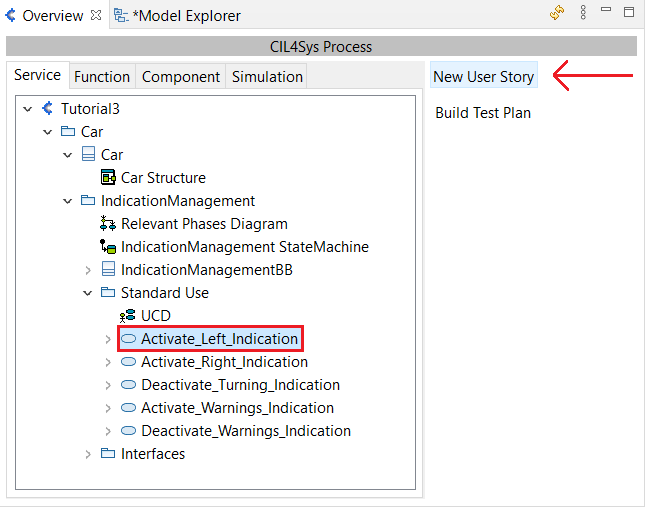Select Deactivate_Warnings_Indication use case
The image size is (645, 507).
click(x=245, y=431)
